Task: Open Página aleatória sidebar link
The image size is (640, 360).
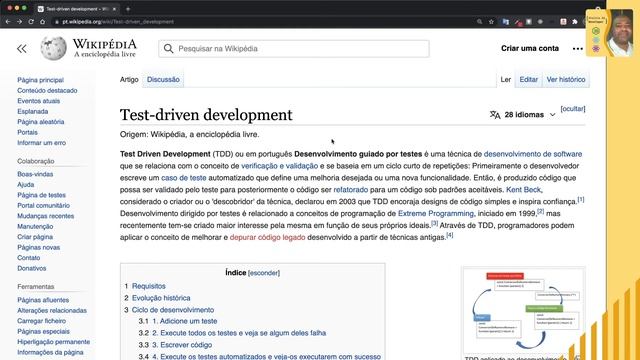Action: (x=40, y=122)
